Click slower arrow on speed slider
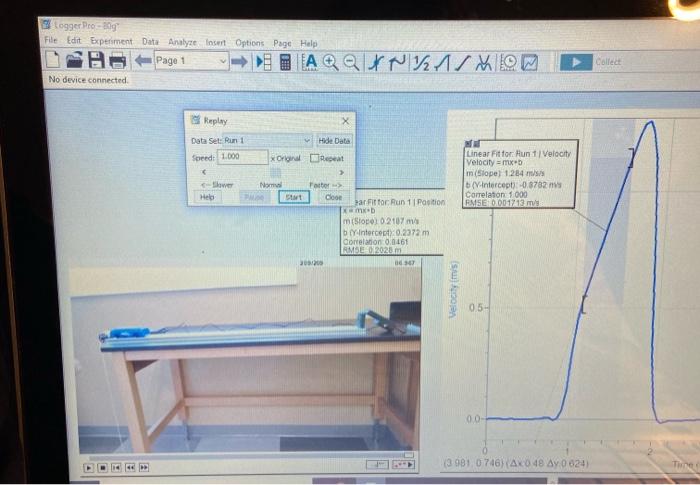The height and width of the screenshot is (485, 700). click(204, 172)
